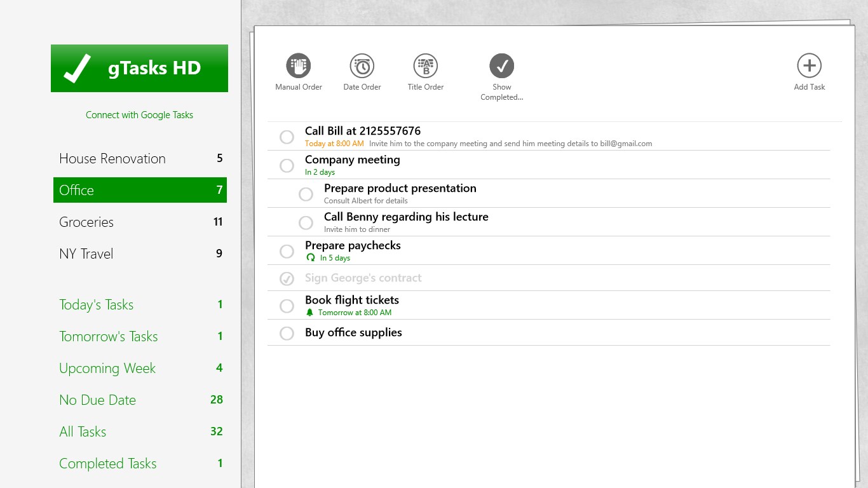View the Completed Tasks filter
Screen dimensions: 868x488
point(108,464)
